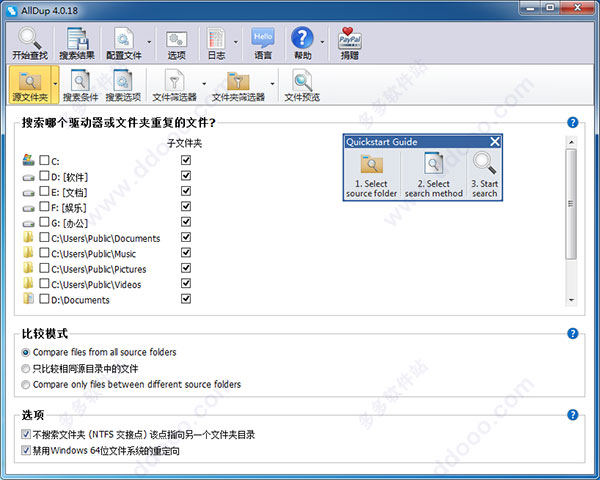Viewport: 600px width, 480px height.
Task: Check the D:\Documents folder checkbox
Action: 44,299
